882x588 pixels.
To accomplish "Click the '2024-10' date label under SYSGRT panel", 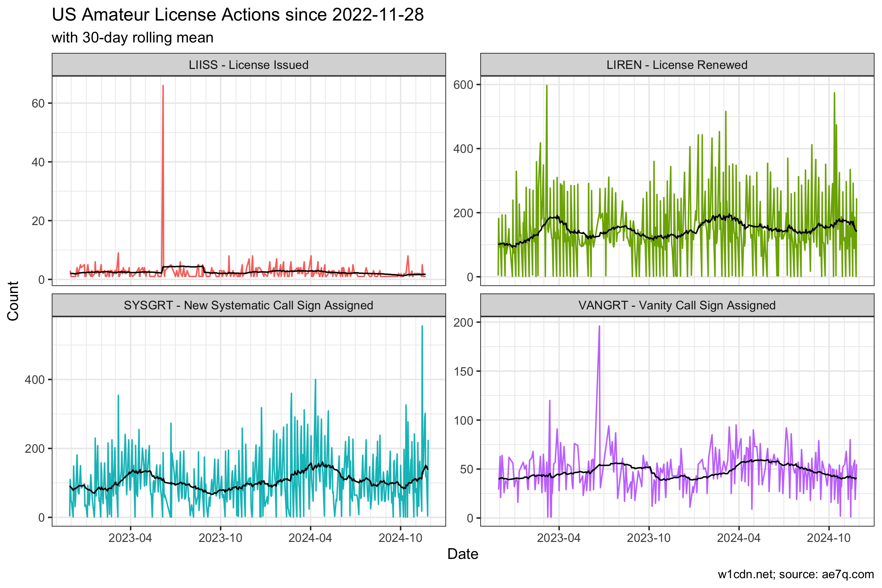I will tap(400, 538).
